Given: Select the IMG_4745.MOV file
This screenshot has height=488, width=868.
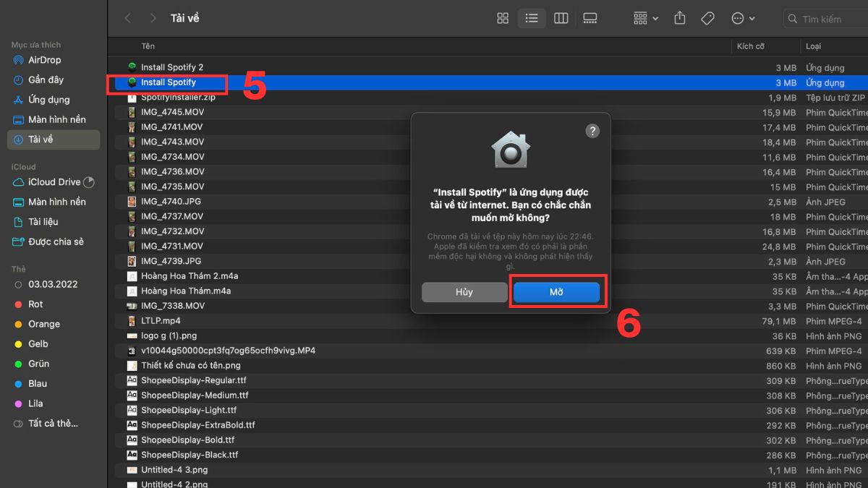Looking at the screenshot, I should [172, 112].
